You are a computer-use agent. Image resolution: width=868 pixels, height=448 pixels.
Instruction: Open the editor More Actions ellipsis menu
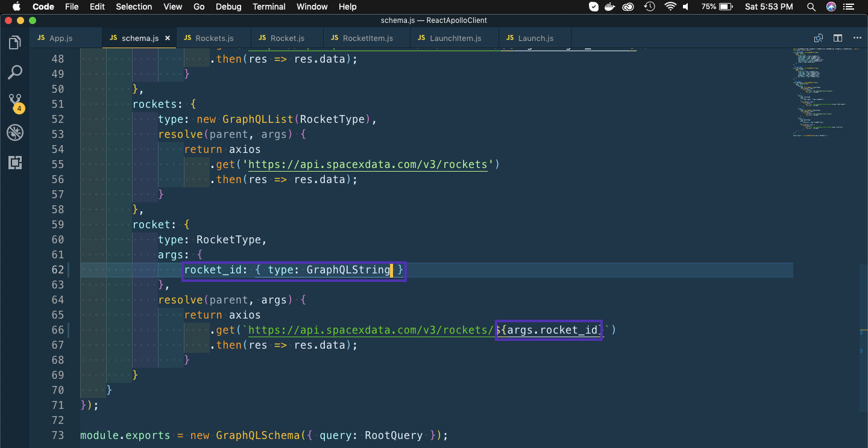[857, 38]
